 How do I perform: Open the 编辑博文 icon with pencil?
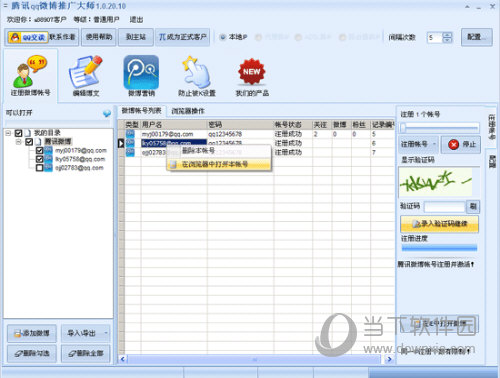click(86, 75)
